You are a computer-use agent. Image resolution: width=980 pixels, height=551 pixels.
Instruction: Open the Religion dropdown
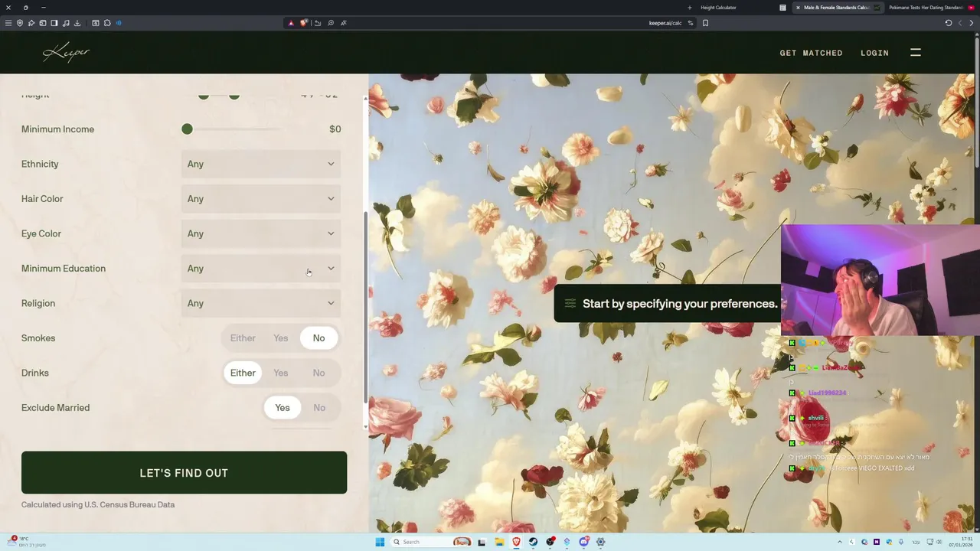(261, 303)
